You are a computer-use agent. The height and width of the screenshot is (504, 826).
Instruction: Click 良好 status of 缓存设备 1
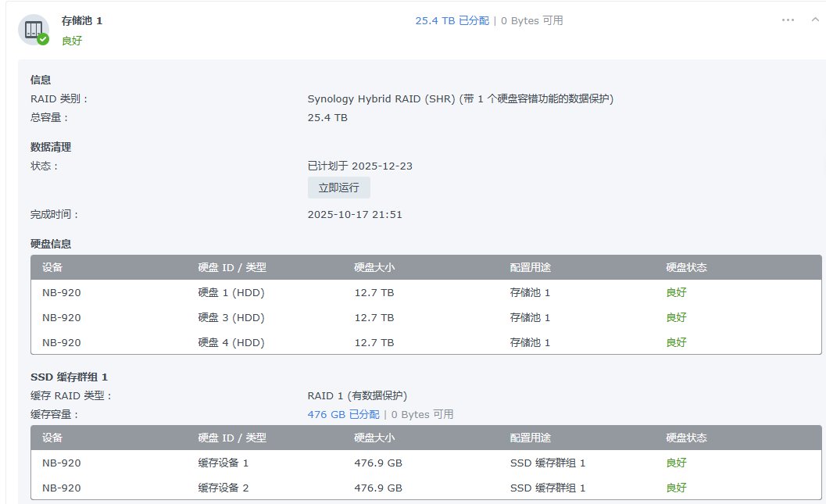click(675, 463)
